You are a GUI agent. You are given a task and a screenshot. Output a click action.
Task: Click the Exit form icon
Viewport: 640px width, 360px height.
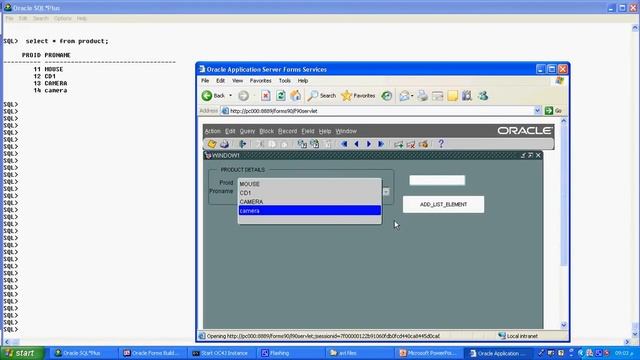[x=243, y=144]
